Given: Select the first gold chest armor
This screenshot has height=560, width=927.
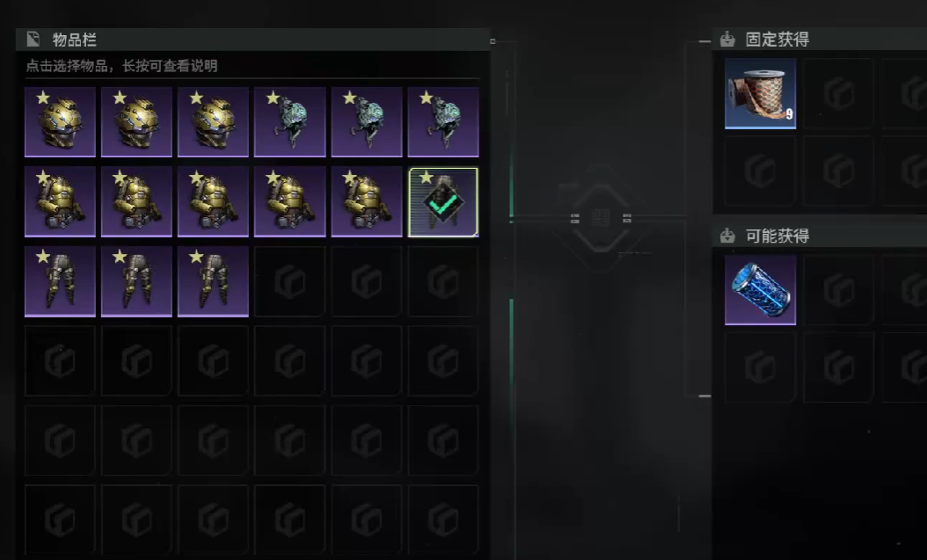Looking at the screenshot, I should (60, 202).
